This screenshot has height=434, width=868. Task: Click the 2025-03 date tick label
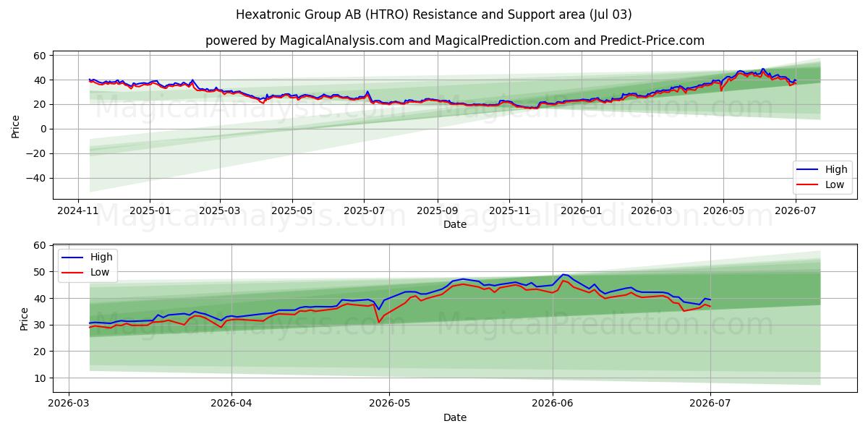[219, 211]
